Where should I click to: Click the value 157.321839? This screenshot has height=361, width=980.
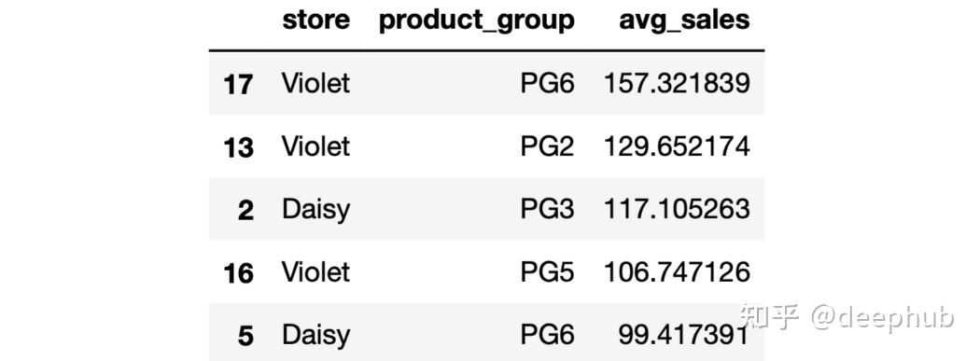click(677, 83)
